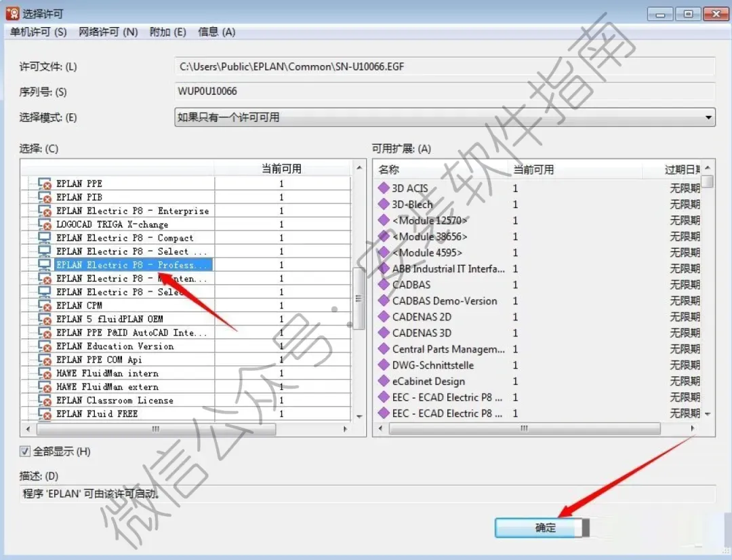This screenshot has width=732, height=560.
Task: Click the license list vertical scrollbar thumb
Action: coord(359,299)
